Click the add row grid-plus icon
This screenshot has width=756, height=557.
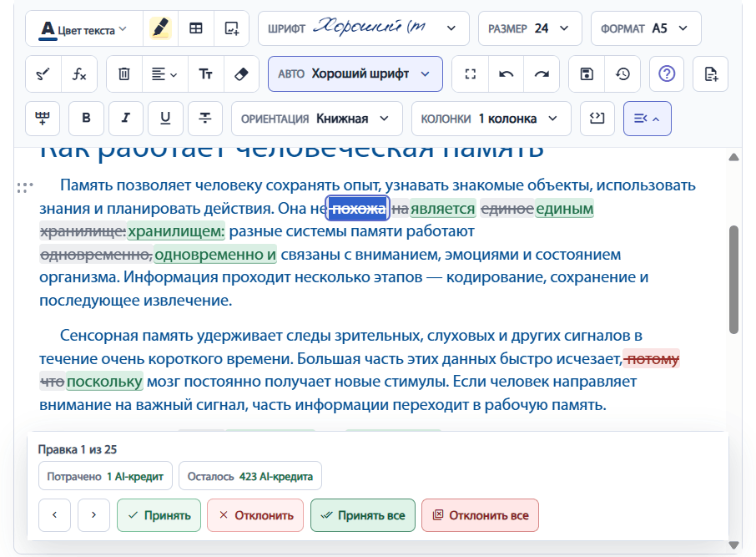(43, 119)
